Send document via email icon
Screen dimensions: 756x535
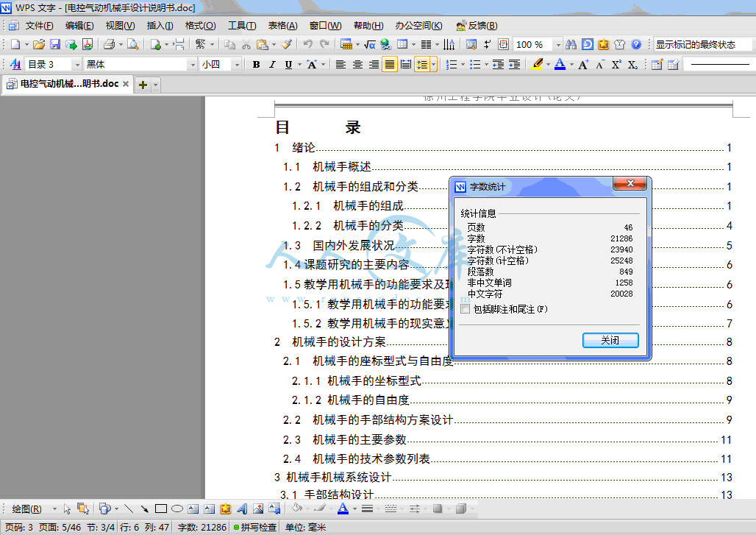[71, 44]
